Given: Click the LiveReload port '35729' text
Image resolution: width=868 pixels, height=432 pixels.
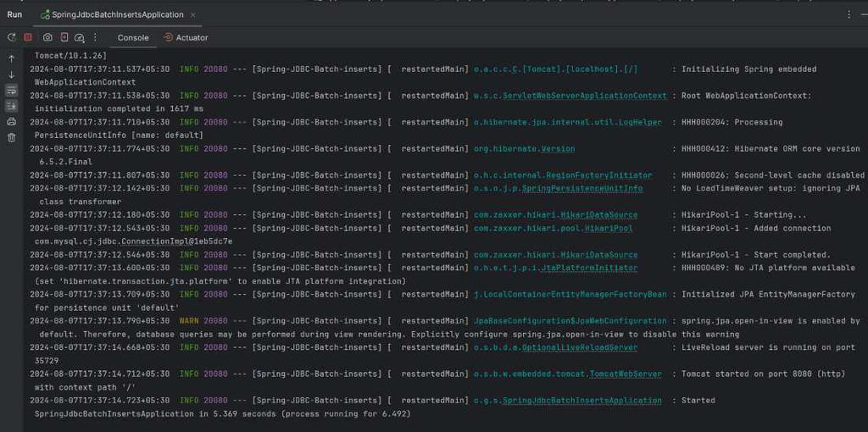Looking at the screenshot, I should 47,361.
